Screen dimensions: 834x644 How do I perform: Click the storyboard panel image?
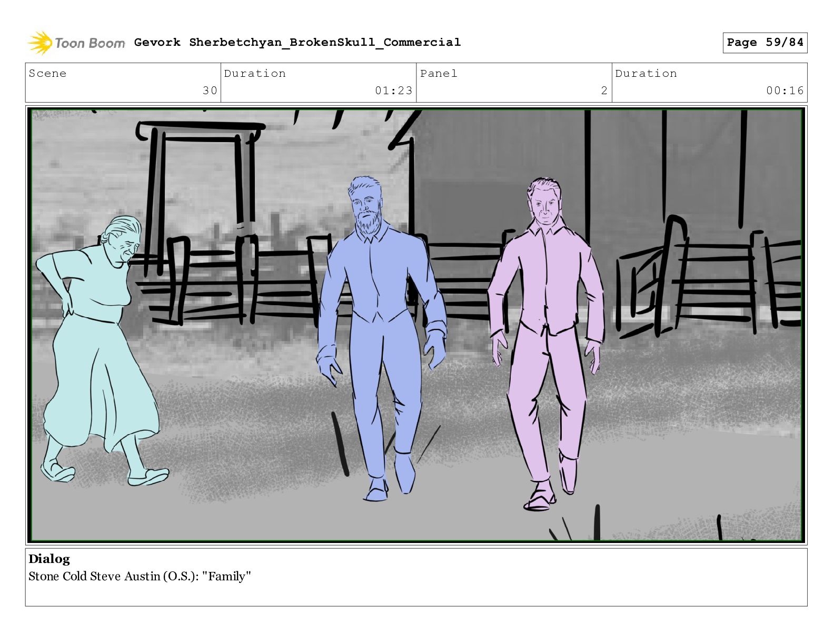pyautogui.click(x=416, y=325)
